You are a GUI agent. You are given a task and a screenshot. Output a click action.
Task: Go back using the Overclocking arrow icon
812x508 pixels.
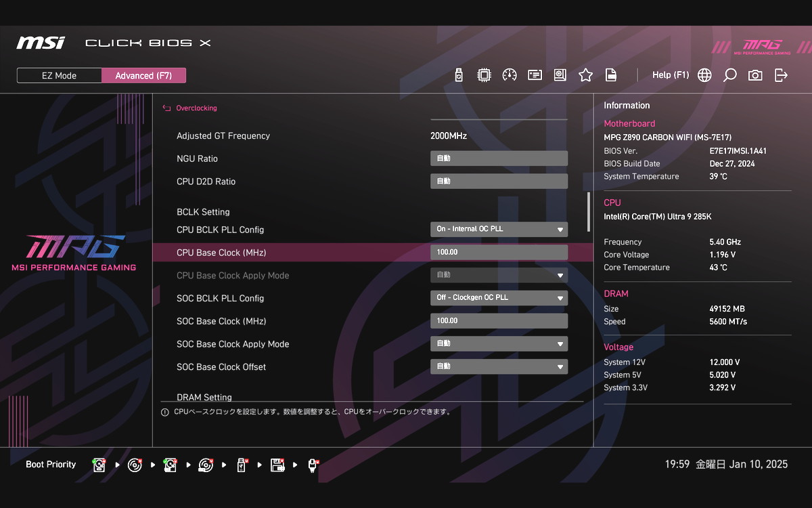tap(166, 108)
